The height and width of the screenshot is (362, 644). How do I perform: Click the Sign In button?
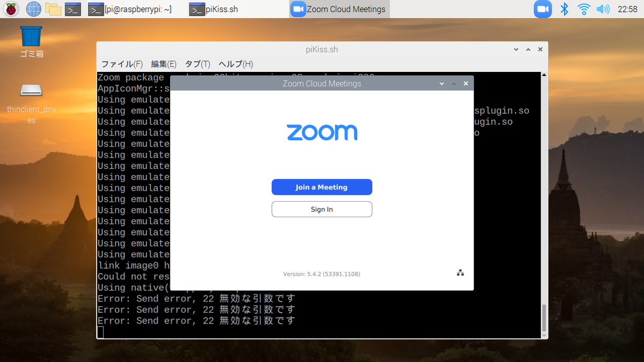[x=321, y=209]
